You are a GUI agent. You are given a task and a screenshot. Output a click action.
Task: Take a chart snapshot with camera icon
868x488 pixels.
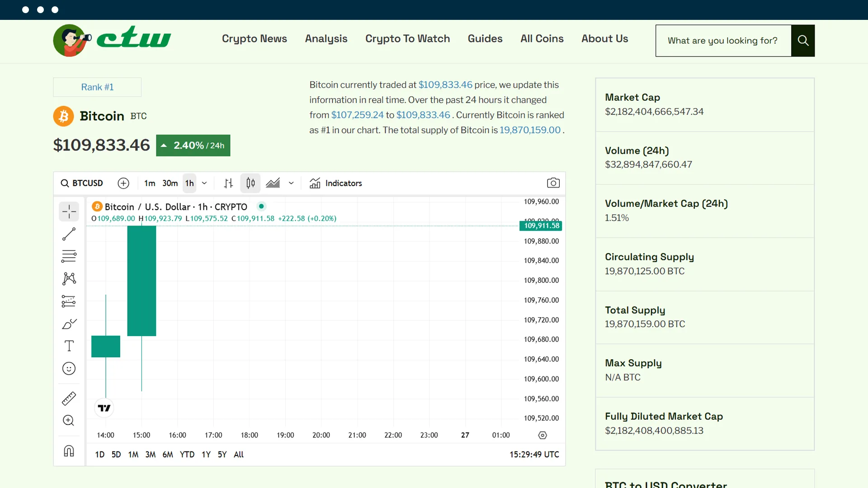point(553,183)
